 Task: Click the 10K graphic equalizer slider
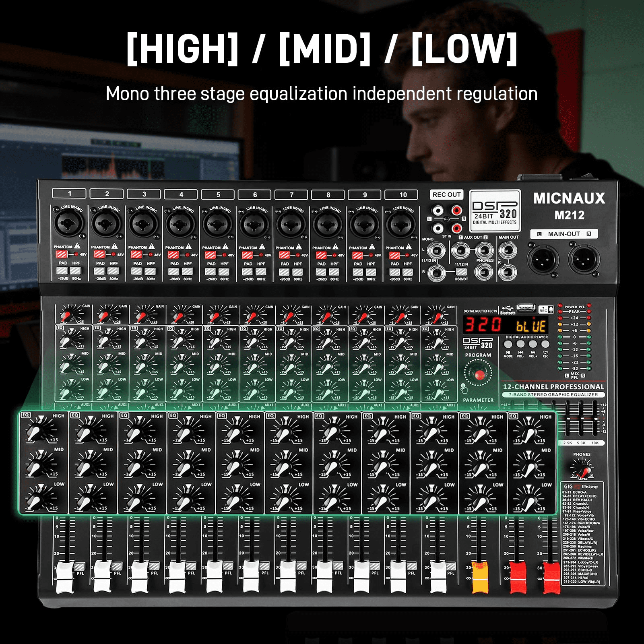click(594, 419)
